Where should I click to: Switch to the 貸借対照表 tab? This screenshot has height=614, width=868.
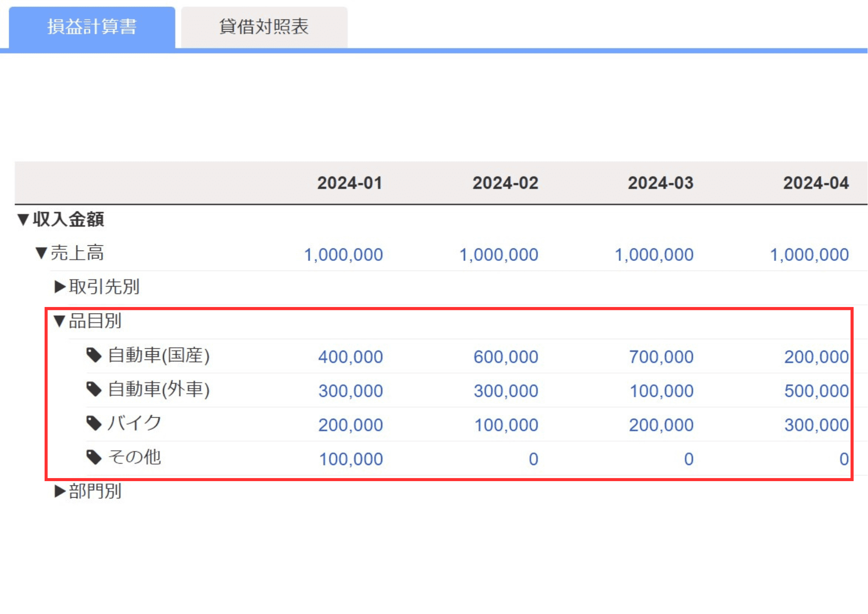click(264, 27)
